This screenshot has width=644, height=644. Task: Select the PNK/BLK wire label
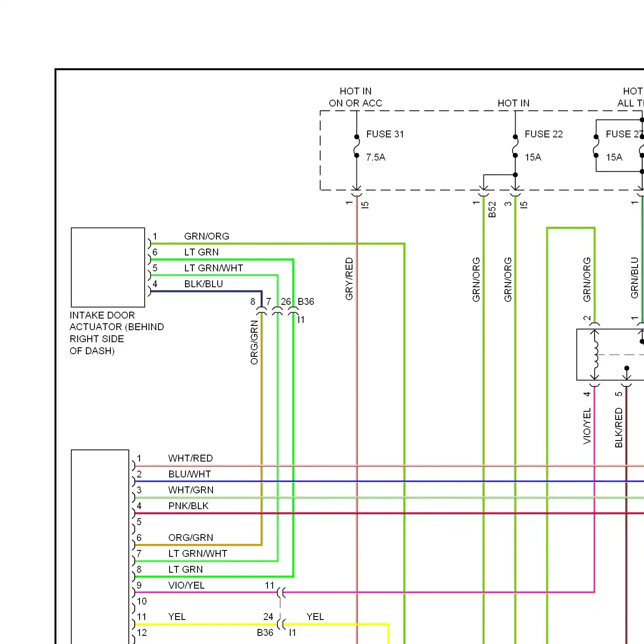188,506
